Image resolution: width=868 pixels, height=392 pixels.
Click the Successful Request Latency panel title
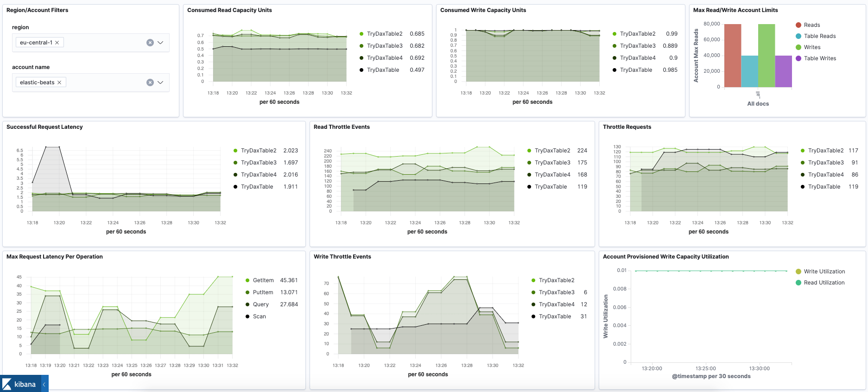pos(44,127)
